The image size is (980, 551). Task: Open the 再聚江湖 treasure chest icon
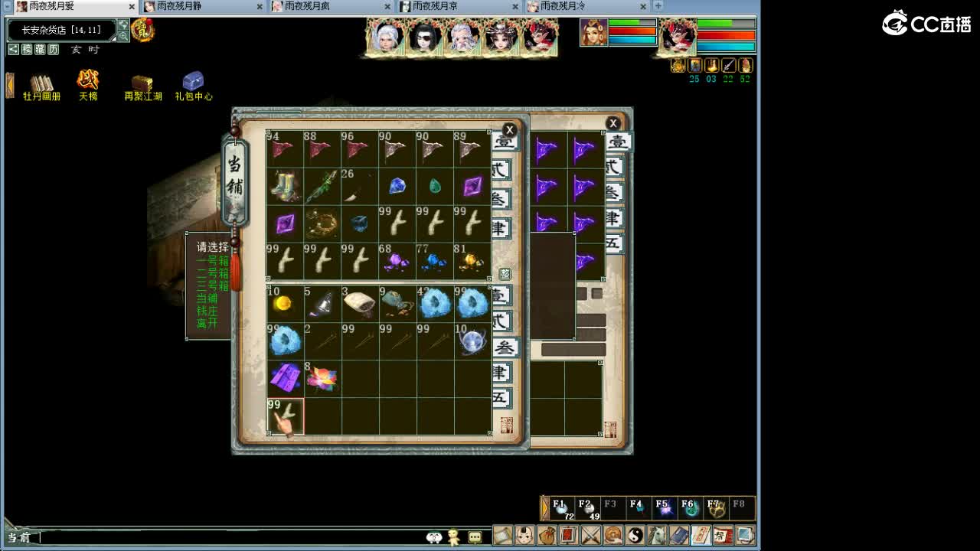tap(142, 87)
